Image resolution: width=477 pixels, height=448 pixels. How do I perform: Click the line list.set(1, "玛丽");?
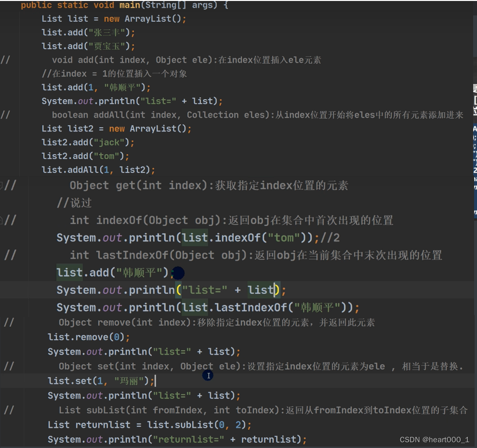101,381
